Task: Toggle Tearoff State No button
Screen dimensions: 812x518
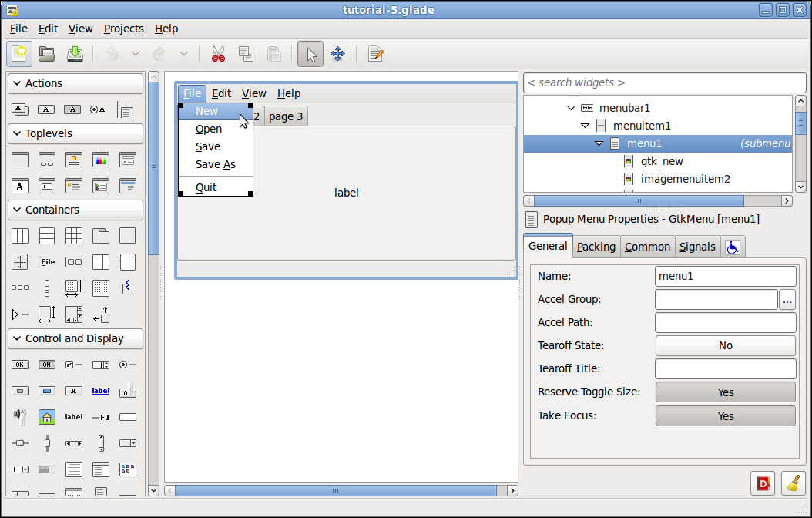Action: [726, 345]
